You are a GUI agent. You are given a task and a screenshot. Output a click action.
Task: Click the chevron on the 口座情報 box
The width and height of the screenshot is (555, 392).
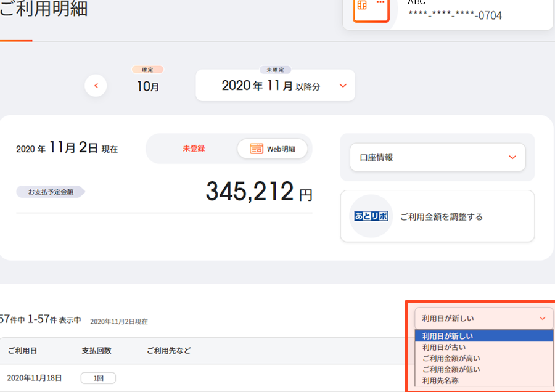point(512,157)
